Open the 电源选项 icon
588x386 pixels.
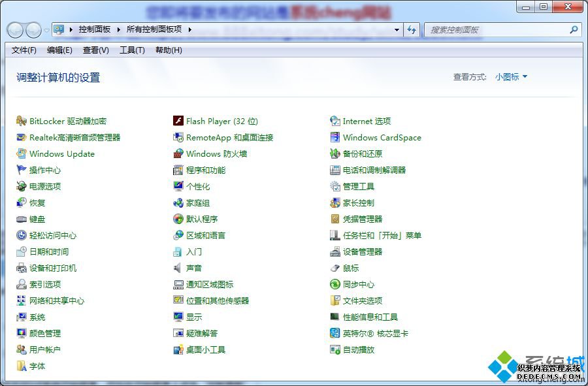click(22, 186)
